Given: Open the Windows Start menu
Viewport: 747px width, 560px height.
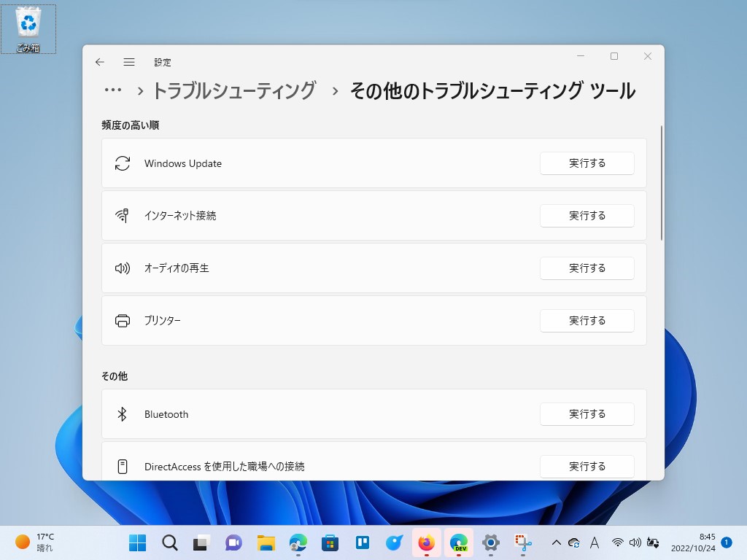Looking at the screenshot, I should [x=137, y=542].
